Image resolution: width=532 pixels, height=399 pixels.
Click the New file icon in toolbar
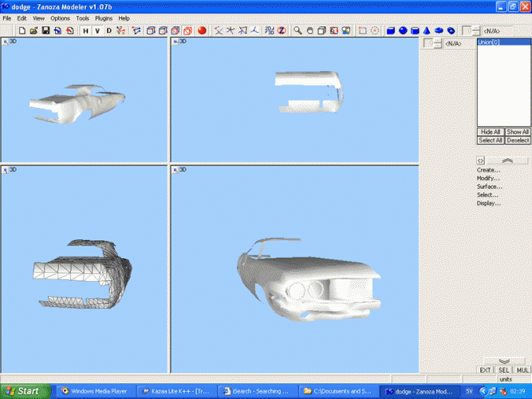(x=22, y=31)
